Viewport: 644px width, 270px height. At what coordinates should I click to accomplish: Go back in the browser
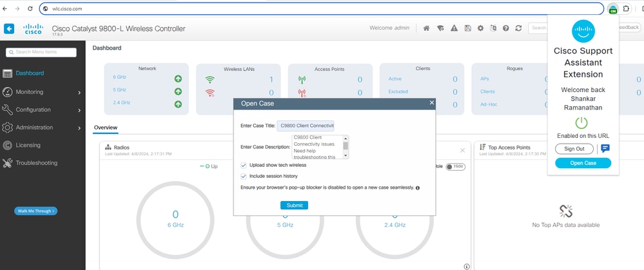tap(5, 8)
